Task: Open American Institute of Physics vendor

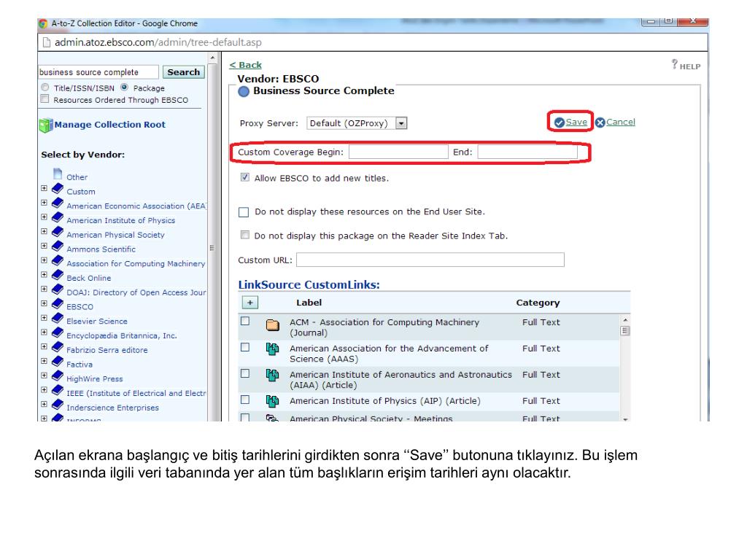Action: [x=121, y=220]
